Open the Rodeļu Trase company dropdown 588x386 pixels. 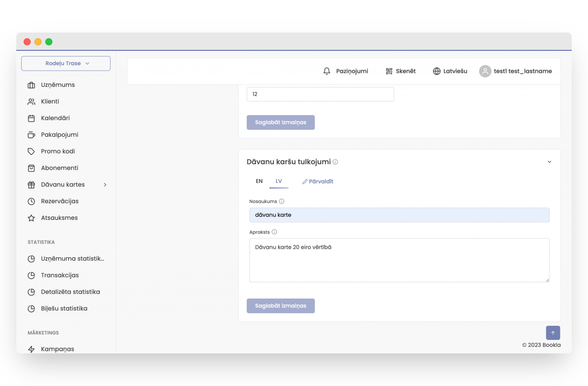pos(66,64)
